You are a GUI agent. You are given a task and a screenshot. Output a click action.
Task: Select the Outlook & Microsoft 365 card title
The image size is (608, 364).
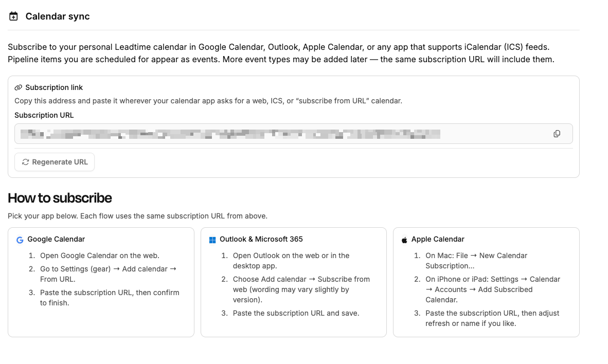(261, 239)
